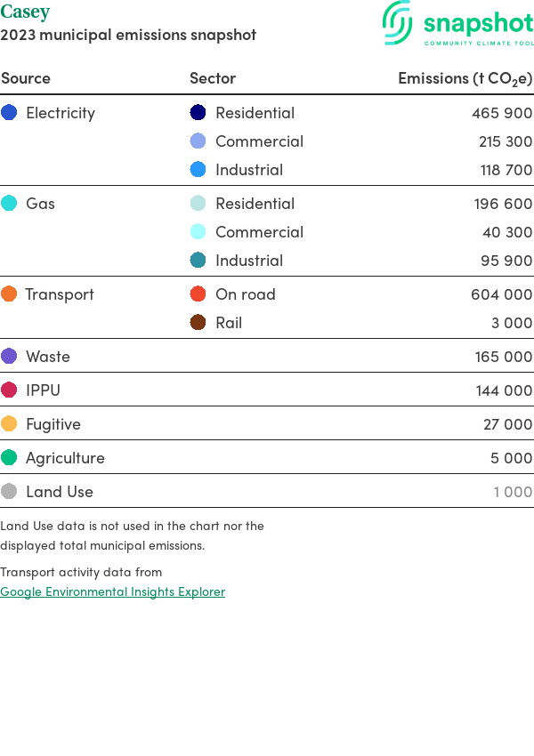Screen dimensions: 534x756
Task: Click the Source column header
Action: pos(26,78)
